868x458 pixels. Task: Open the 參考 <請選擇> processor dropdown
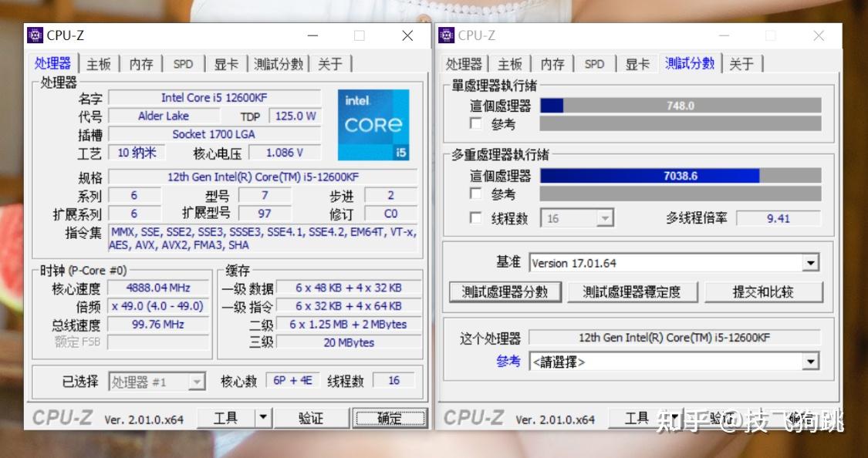(674, 362)
